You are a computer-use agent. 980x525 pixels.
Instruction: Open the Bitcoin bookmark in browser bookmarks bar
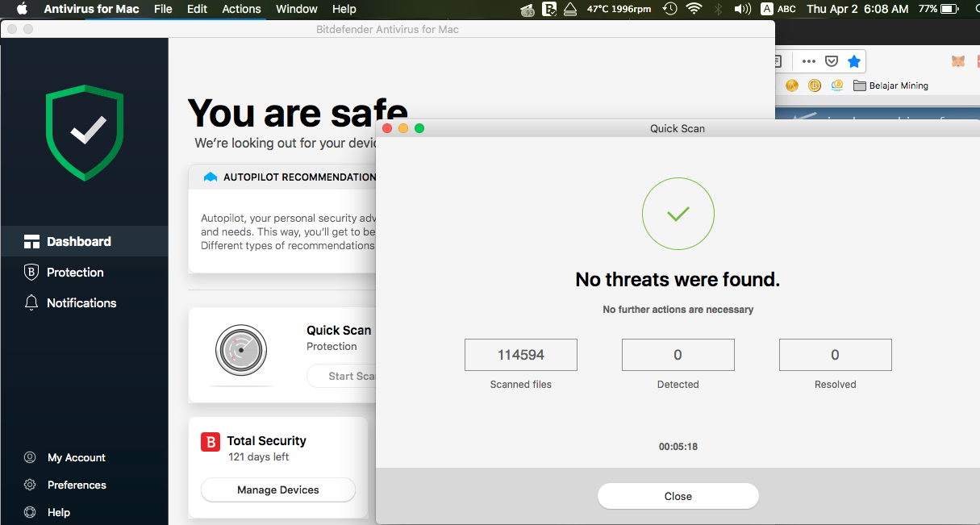815,85
